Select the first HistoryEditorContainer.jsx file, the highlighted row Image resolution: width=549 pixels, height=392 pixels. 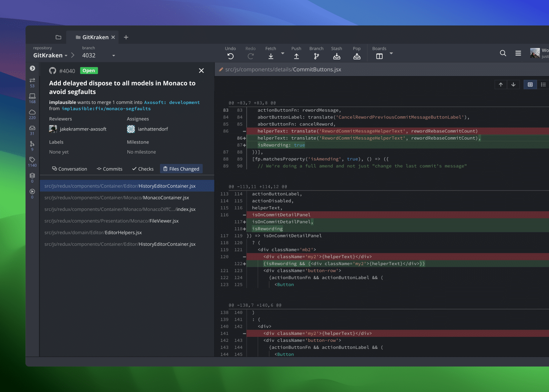(127, 186)
